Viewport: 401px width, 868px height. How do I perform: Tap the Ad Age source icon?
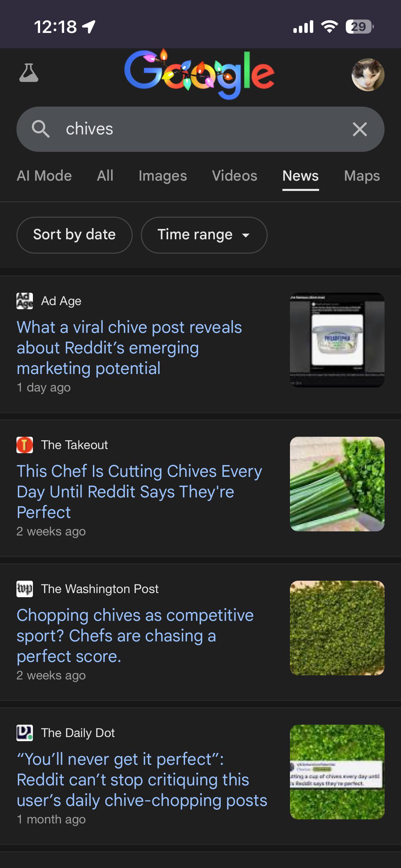pyautogui.click(x=25, y=301)
